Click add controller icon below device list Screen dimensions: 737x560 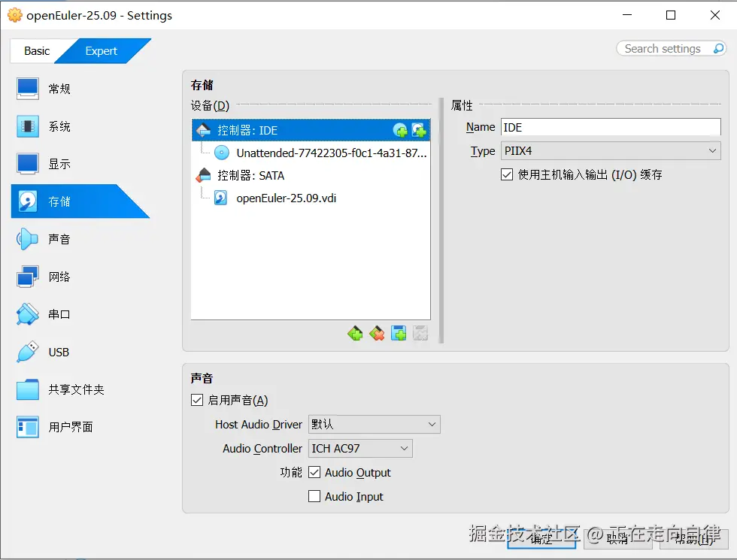(355, 334)
